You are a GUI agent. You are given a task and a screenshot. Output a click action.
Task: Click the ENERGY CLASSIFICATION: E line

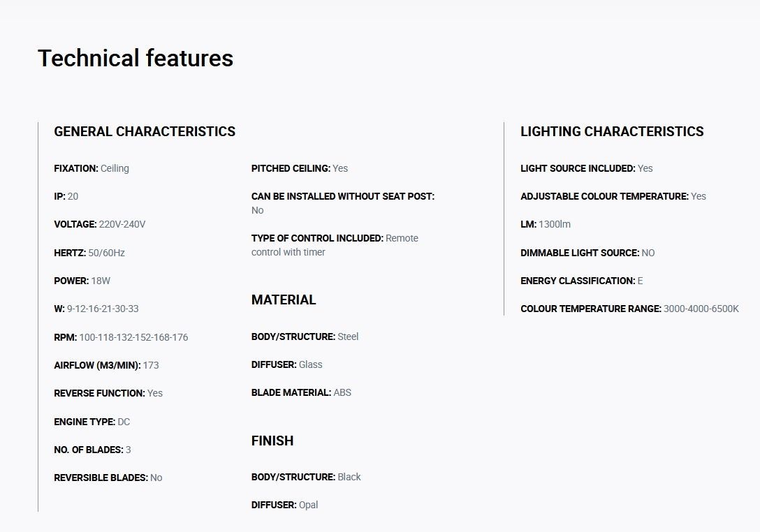coord(581,281)
